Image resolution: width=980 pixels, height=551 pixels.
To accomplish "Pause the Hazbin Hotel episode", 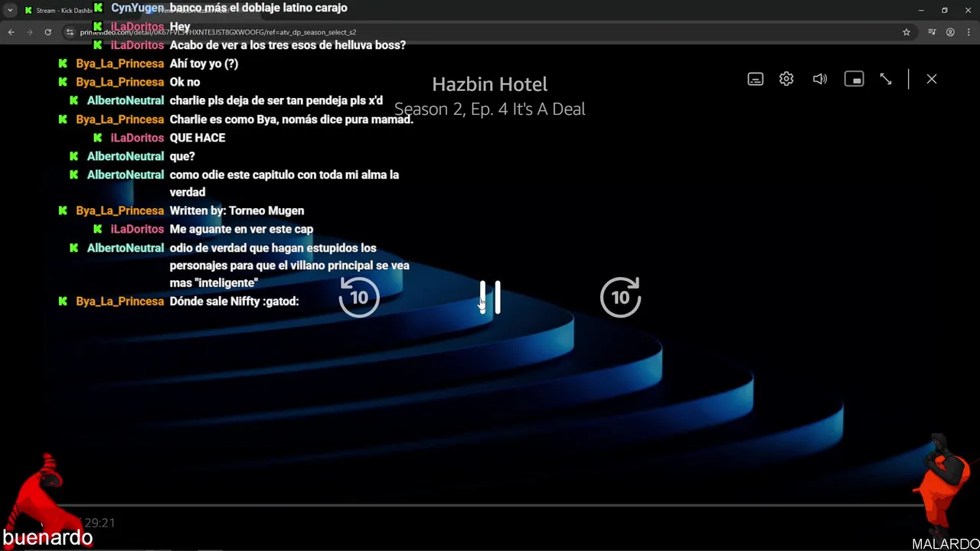I will click(490, 297).
